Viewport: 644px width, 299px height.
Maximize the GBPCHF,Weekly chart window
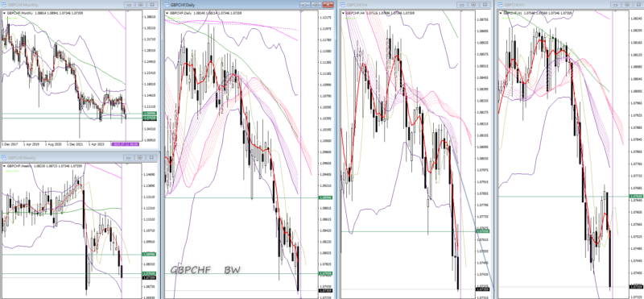(x=140, y=158)
